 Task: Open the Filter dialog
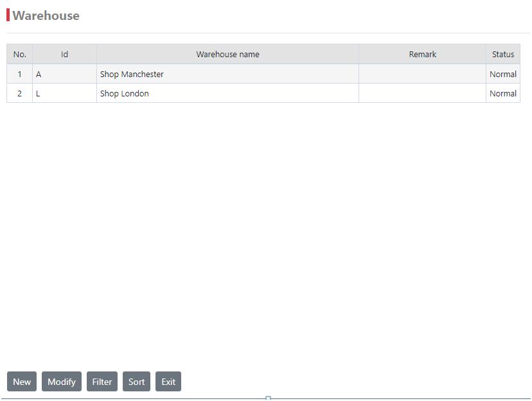tap(102, 381)
